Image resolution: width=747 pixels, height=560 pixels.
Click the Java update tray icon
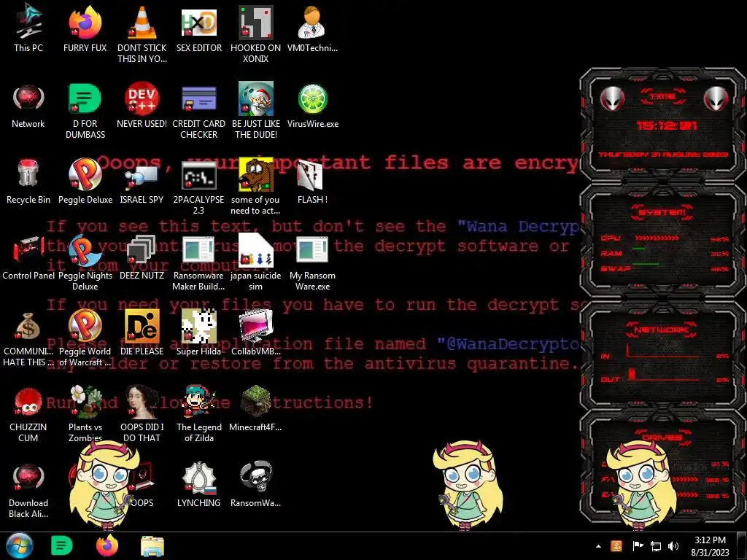click(616, 546)
